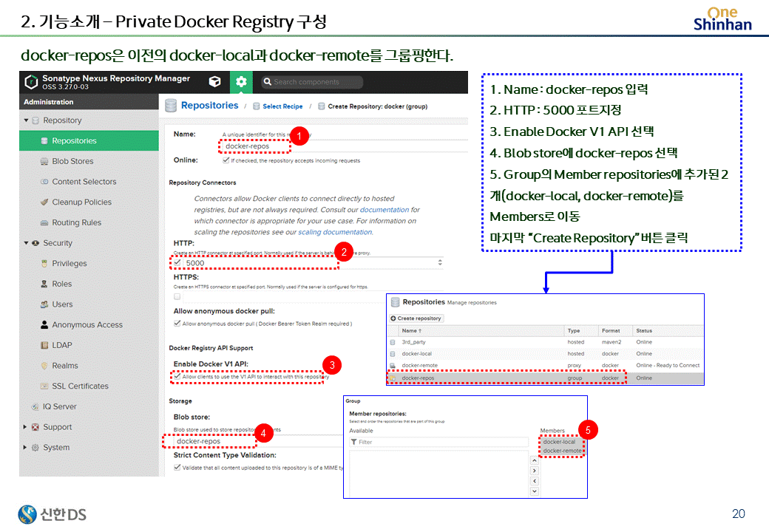Click the SSL Certificates icon
Screen dimensions: 769x532
tap(44, 386)
